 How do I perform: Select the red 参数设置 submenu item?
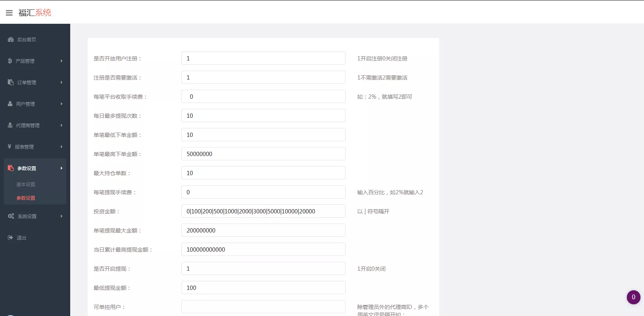point(26,198)
